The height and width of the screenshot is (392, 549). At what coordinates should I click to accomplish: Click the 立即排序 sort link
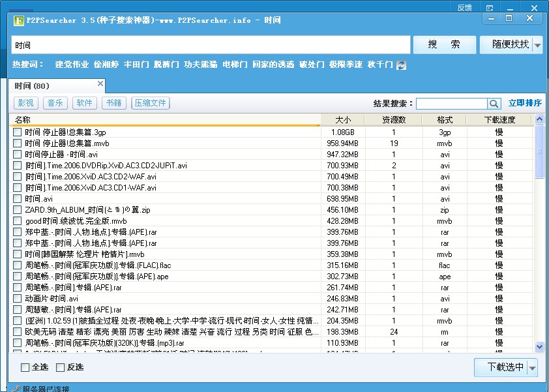524,103
